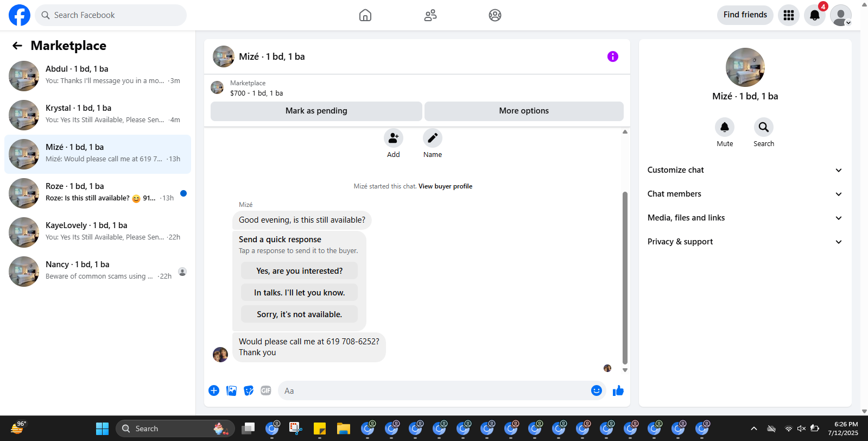Open File Explorer from the taskbar
This screenshot has width=868, height=441.
coord(343,429)
